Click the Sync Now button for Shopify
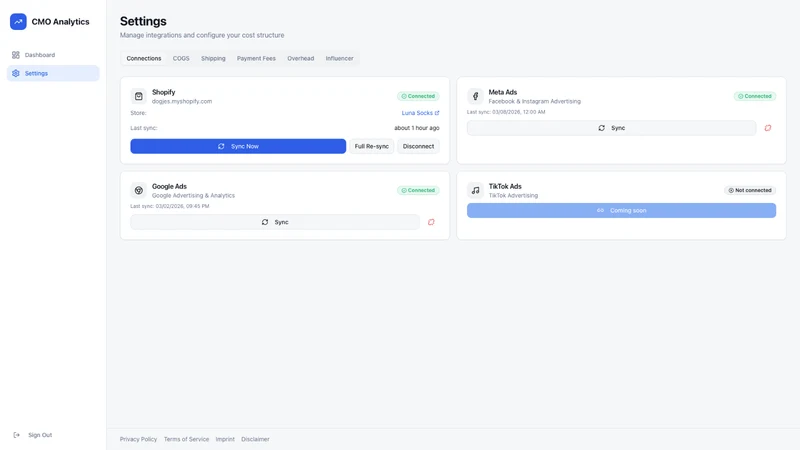Viewport: 800px width, 450px height. coord(238,146)
